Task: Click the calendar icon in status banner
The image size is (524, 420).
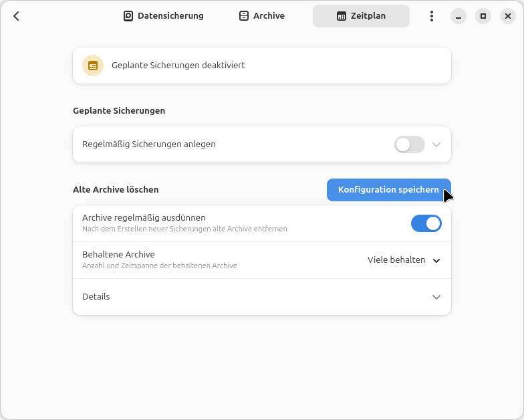Action: [93, 66]
